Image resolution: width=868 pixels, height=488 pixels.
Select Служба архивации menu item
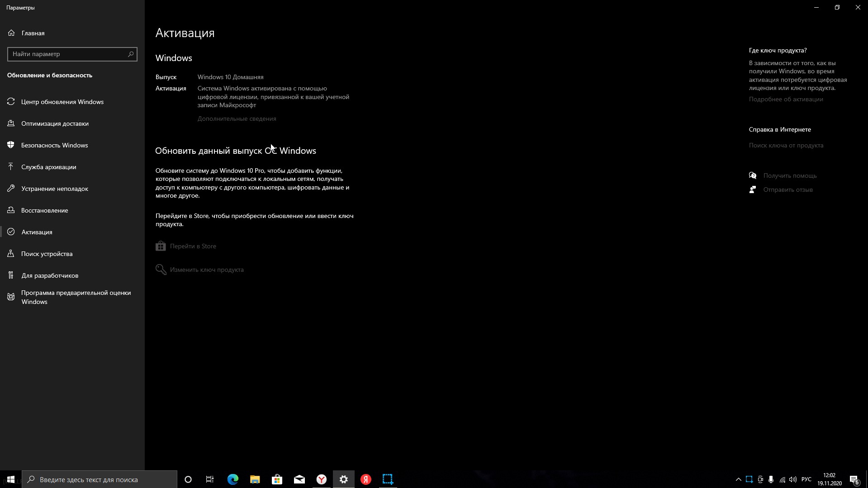point(48,167)
